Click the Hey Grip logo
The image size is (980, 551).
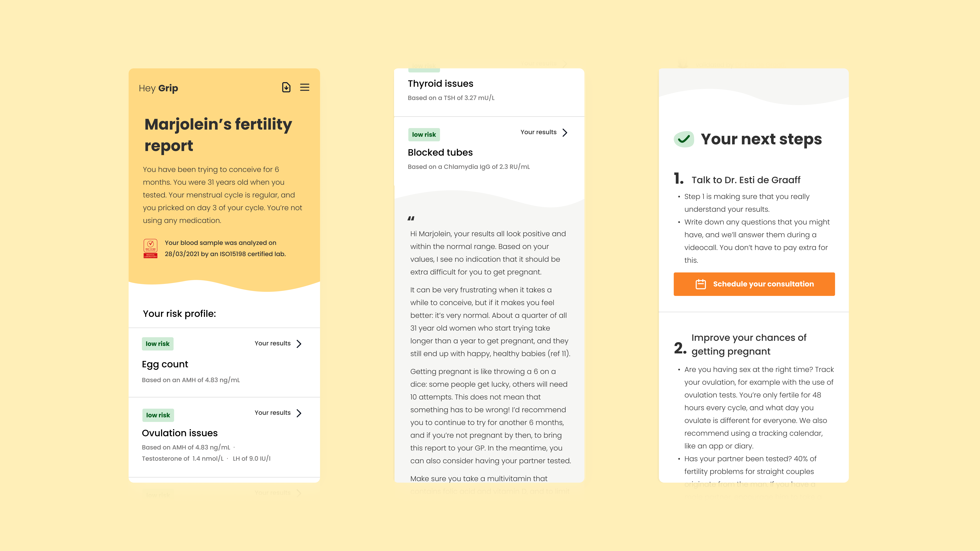[158, 88]
